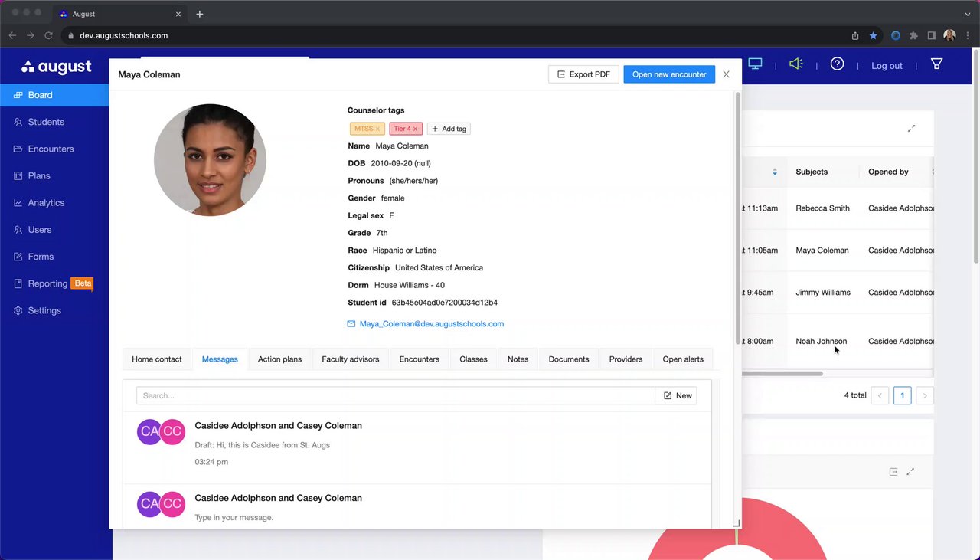This screenshot has height=560, width=980.
Task: Click New message button
Action: [676, 395]
